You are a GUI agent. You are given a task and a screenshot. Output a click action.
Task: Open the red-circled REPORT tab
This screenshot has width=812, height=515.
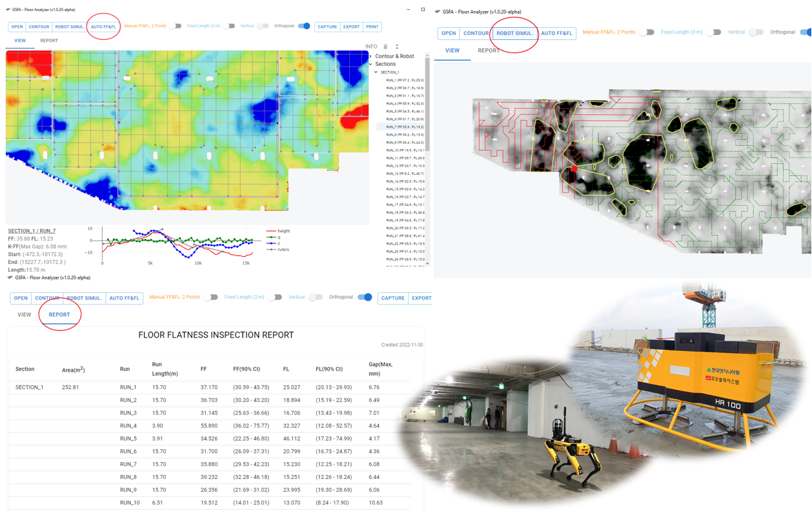click(x=59, y=315)
